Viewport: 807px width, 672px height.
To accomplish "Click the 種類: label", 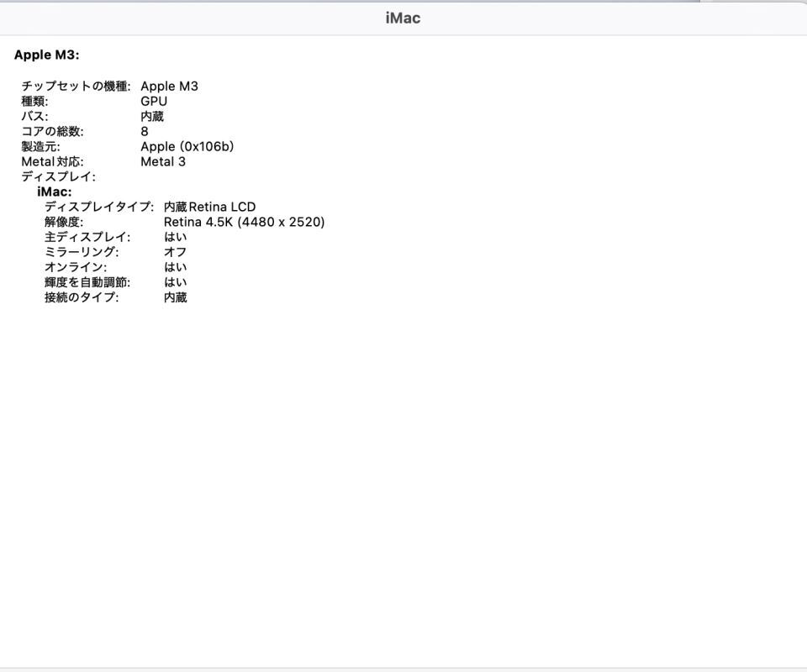I will tap(34, 102).
